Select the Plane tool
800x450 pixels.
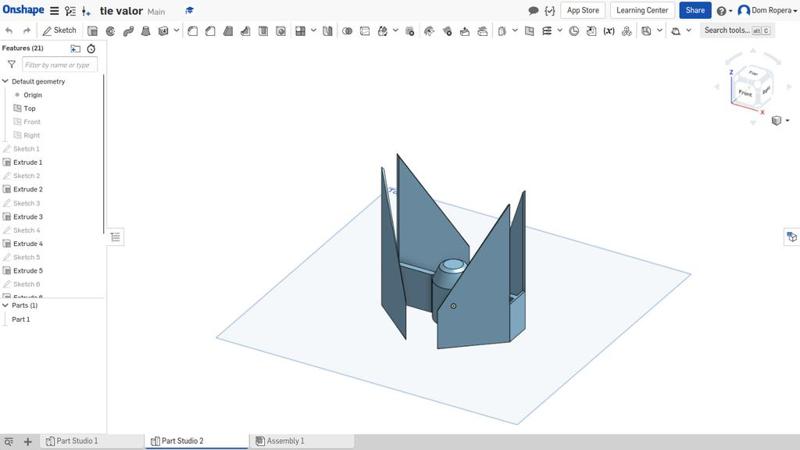point(530,31)
